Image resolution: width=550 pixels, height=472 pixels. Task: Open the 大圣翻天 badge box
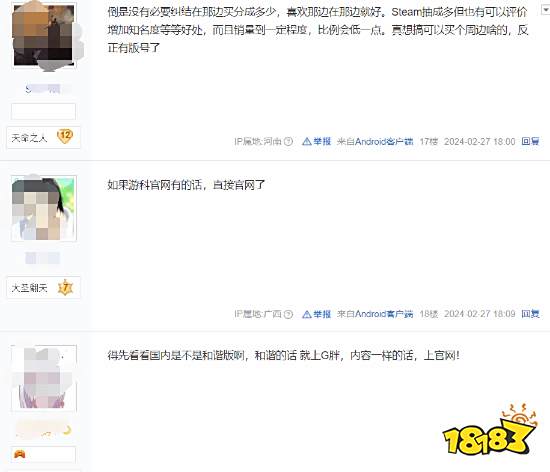(43, 288)
